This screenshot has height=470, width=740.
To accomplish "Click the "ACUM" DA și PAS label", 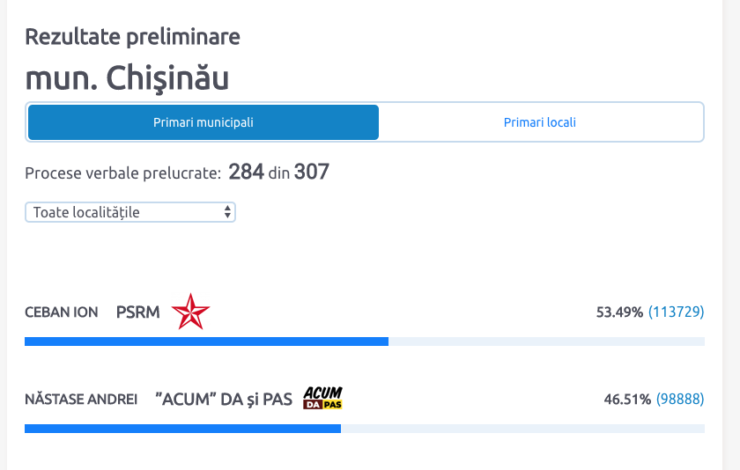I will (224, 399).
